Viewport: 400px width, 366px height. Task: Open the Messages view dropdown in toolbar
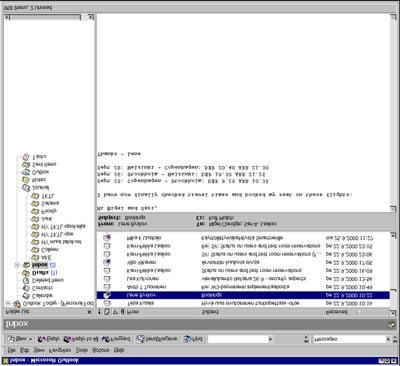tap(388, 339)
